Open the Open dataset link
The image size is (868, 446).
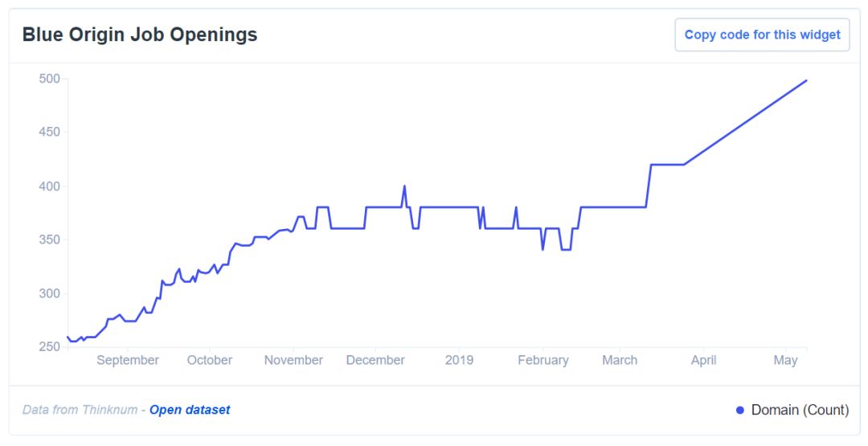click(190, 410)
